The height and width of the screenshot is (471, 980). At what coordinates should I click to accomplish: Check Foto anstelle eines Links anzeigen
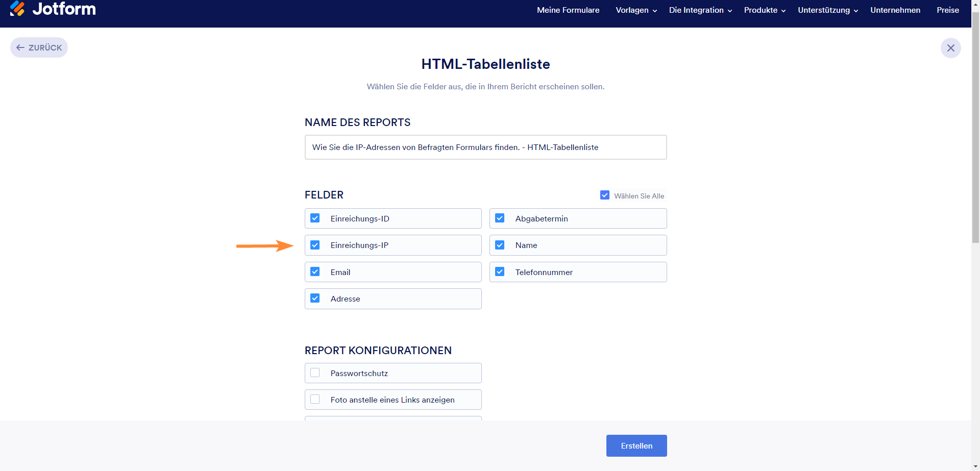(x=315, y=400)
